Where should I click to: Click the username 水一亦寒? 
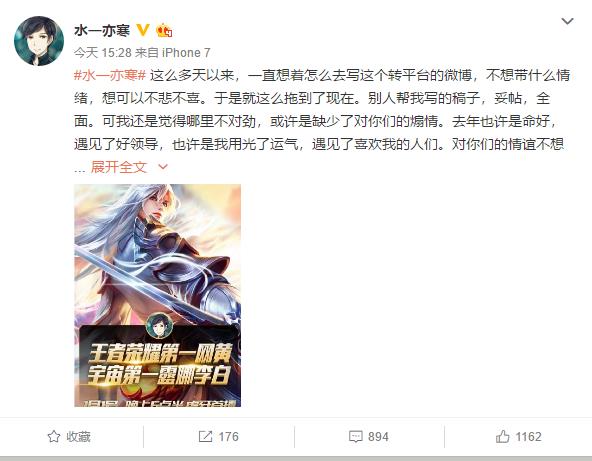coord(102,31)
